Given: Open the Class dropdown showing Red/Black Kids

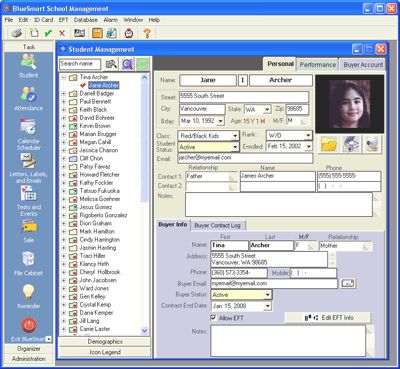Looking at the screenshot, I should click(x=236, y=136).
